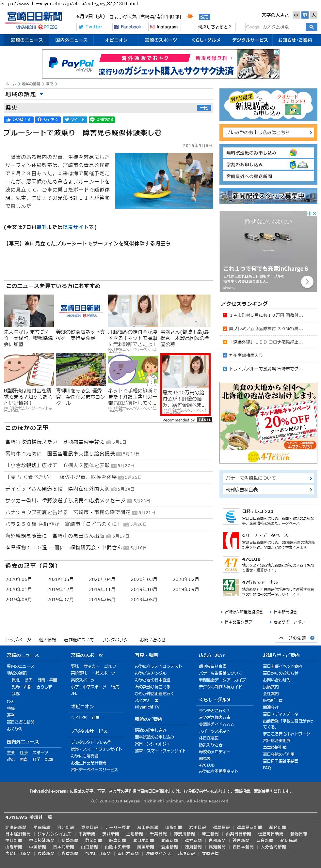The image size is (321, 868).
Task: Set text size to 大 (large)
Action: point(313,15)
